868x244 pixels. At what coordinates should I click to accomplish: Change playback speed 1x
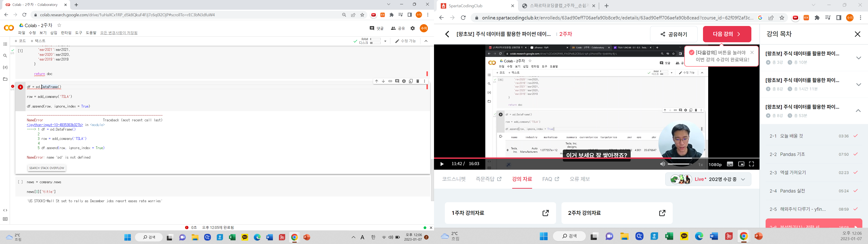(701, 164)
